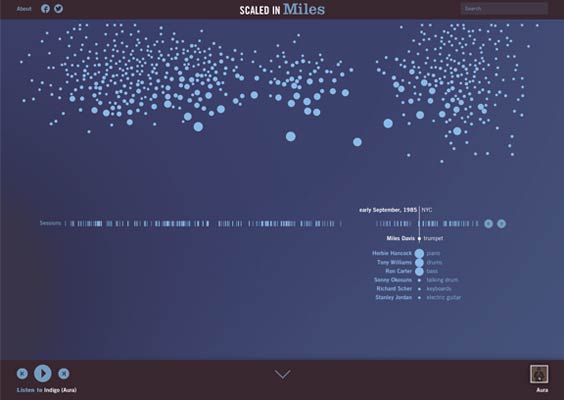Open the About page
The image size is (564, 400).
(x=24, y=9)
